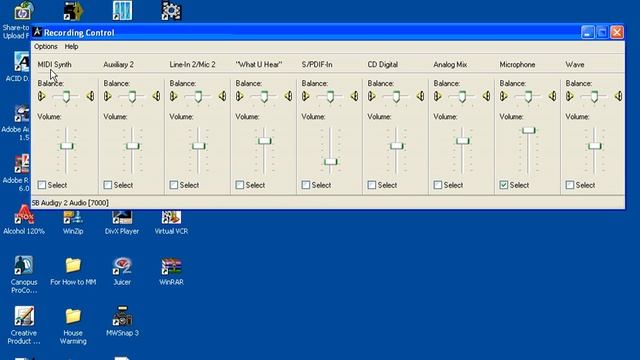
Task: Open WinZip desktop shortcut
Action: pos(73,222)
